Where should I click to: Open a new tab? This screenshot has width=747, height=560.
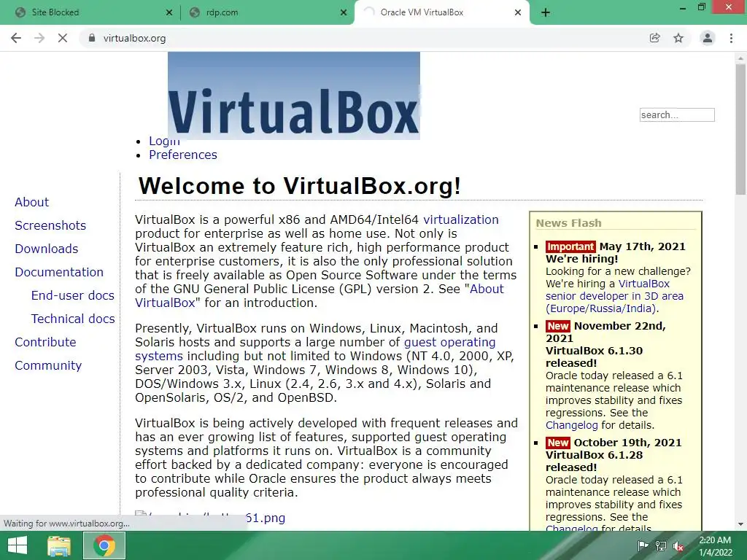[x=546, y=12]
